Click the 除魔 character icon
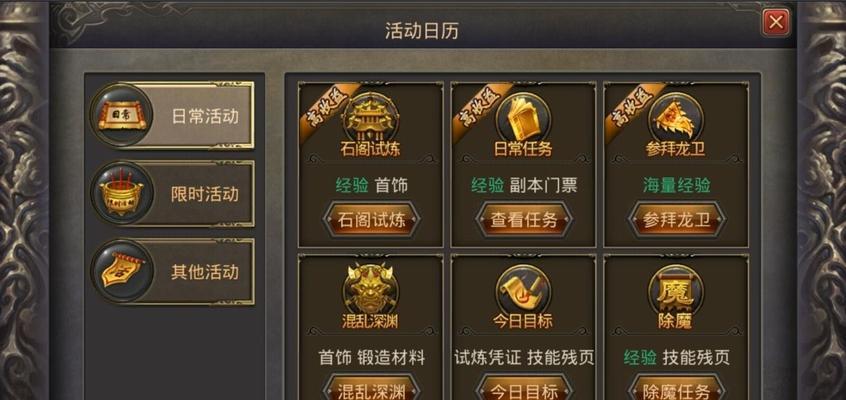The image size is (846, 400). coord(676,289)
